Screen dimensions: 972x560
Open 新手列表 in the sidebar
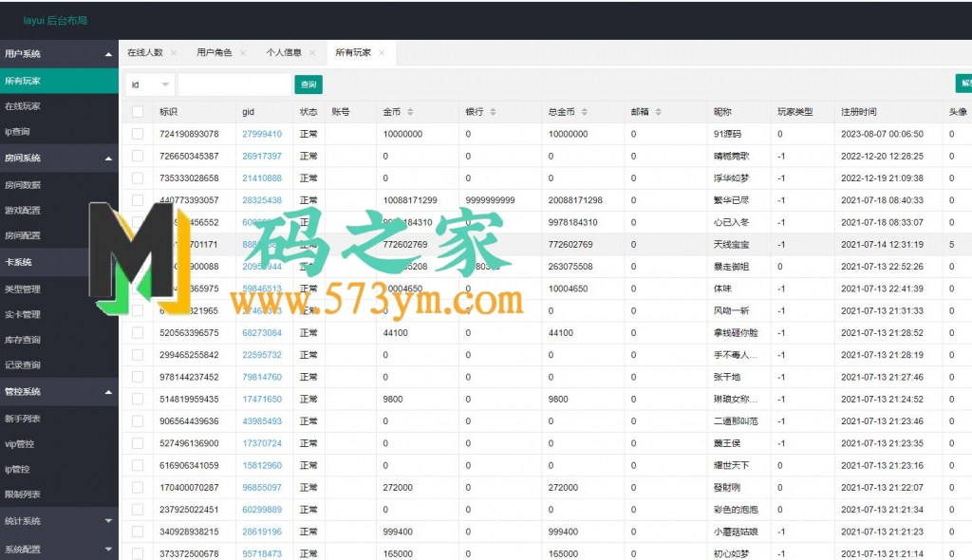59,419
